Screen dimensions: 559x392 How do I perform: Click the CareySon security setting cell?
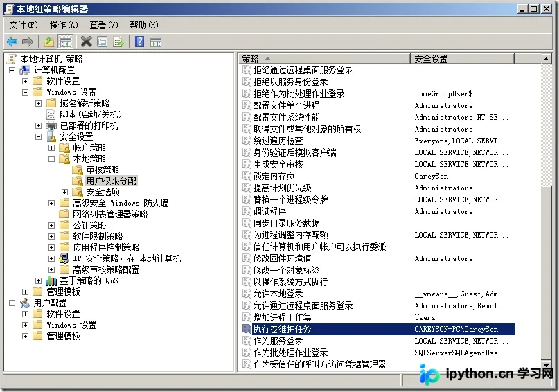[432, 176]
